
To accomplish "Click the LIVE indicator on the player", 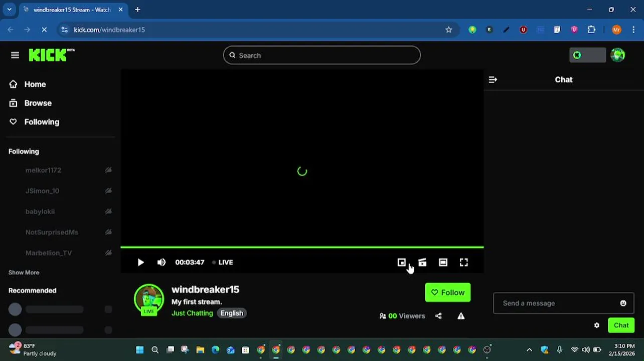I will pos(223,262).
